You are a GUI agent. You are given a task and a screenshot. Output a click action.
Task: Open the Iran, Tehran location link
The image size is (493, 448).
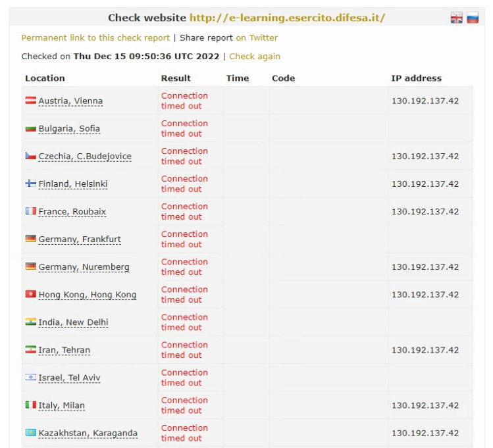(65, 350)
